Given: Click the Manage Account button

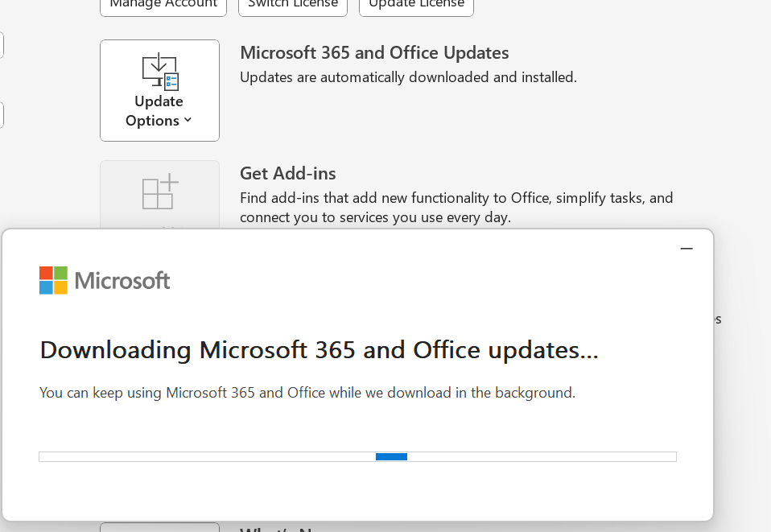Looking at the screenshot, I should (163, 4).
